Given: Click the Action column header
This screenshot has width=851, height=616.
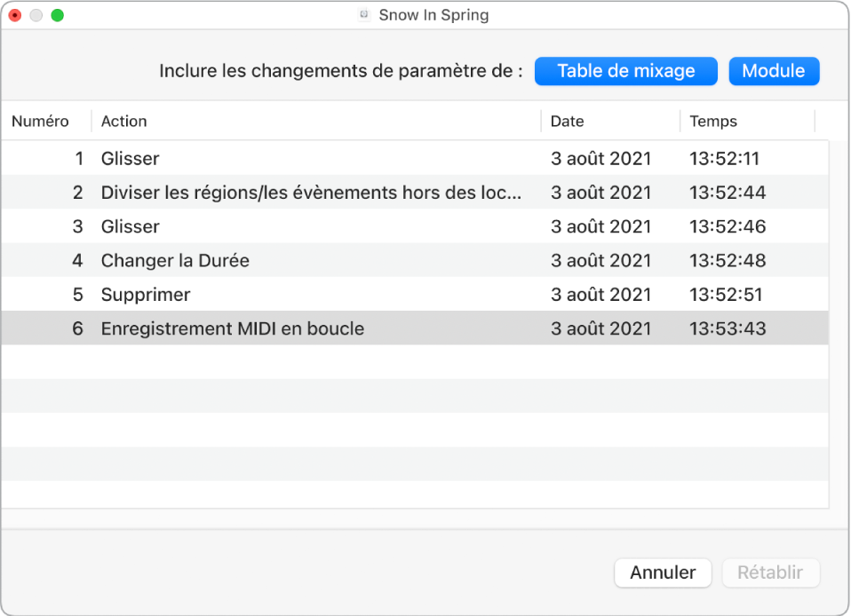Looking at the screenshot, I should coord(123,121).
